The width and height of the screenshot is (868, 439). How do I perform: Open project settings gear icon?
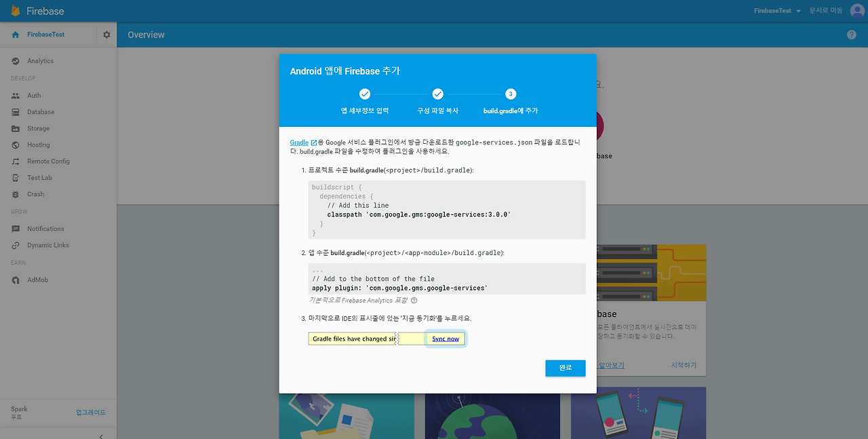point(106,35)
